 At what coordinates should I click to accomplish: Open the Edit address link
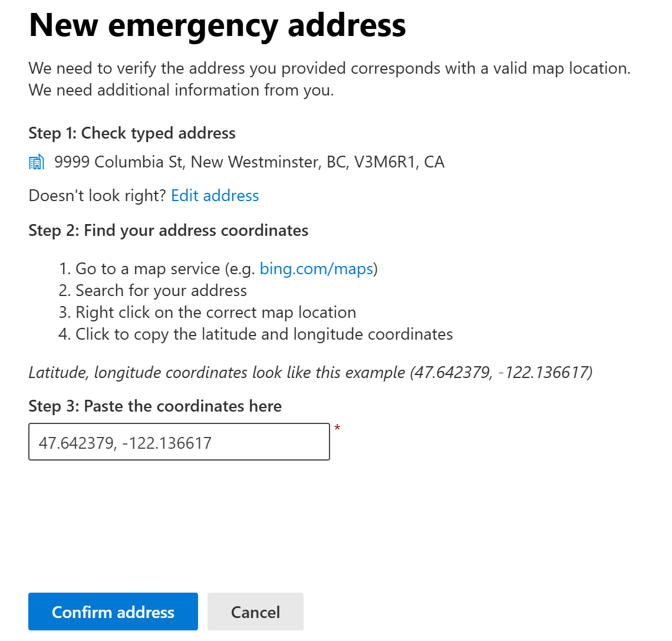215,196
